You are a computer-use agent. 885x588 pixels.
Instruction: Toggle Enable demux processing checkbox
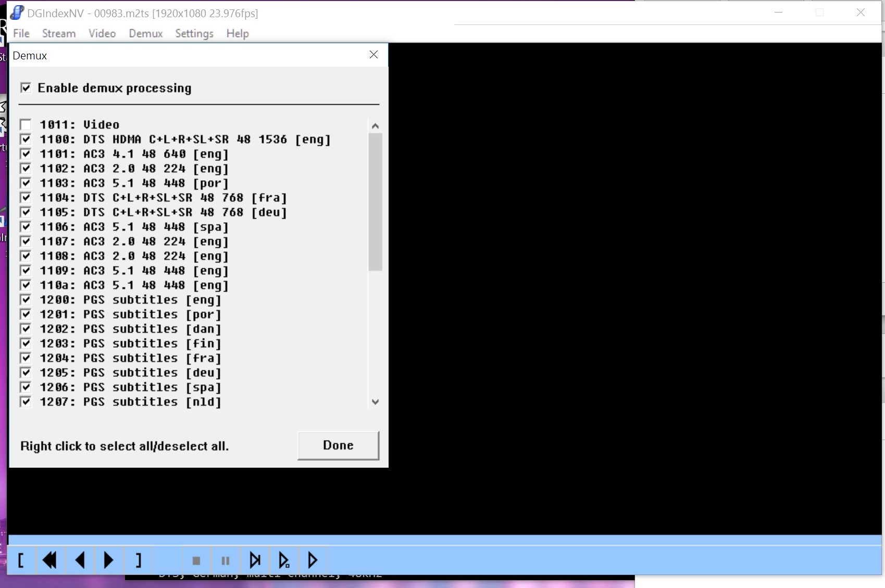tap(26, 87)
